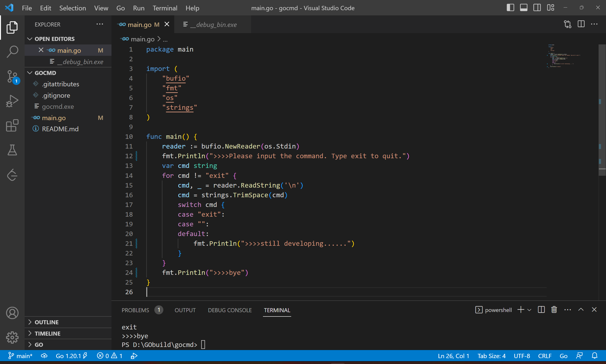Toggle the secondary side bar

click(x=537, y=8)
